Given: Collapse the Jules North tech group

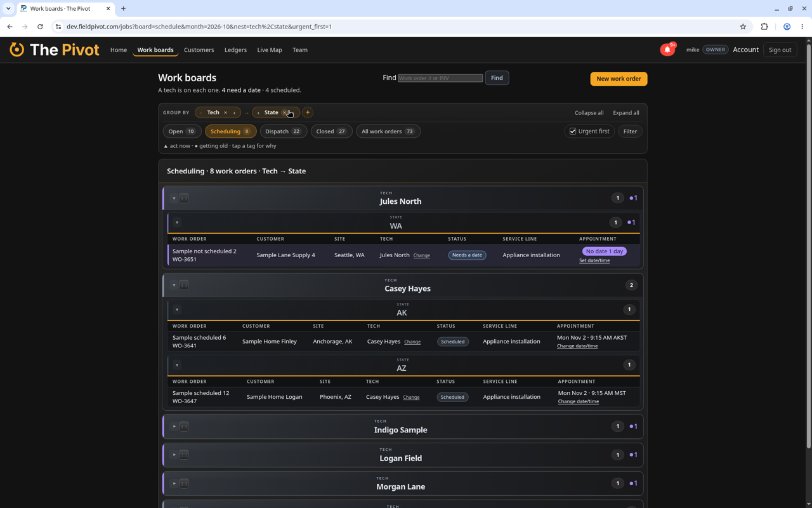Looking at the screenshot, I should tap(174, 198).
